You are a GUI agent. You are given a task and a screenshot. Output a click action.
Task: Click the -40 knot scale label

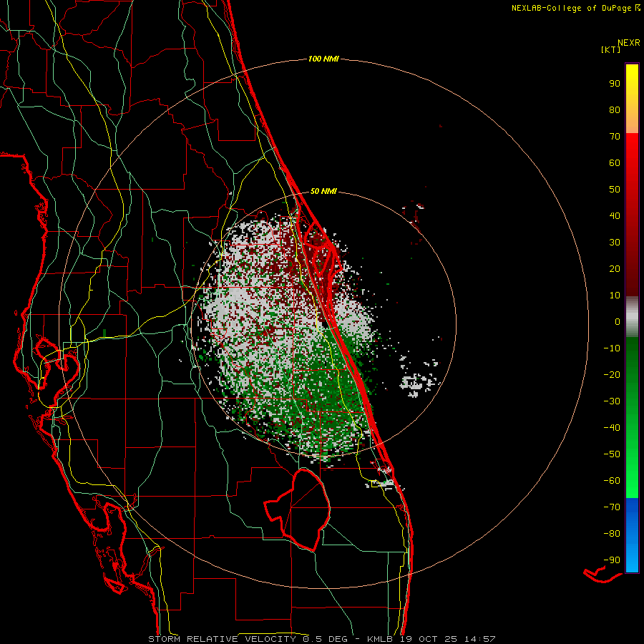tap(612, 428)
